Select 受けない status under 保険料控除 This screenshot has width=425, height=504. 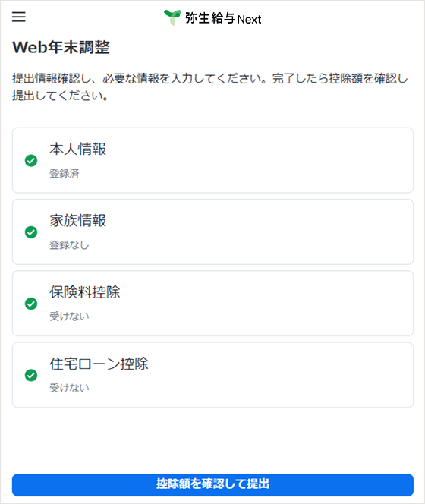pyautogui.click(x=69, y=317)
